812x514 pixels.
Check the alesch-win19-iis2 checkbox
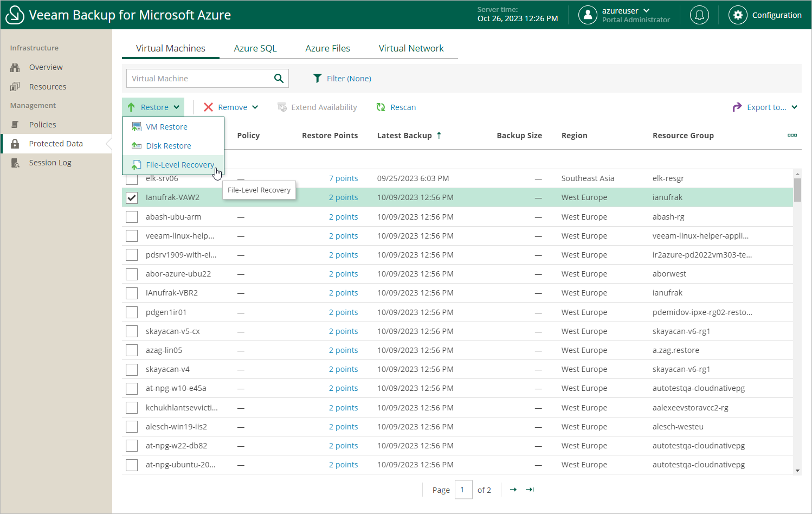coord(132,427)
